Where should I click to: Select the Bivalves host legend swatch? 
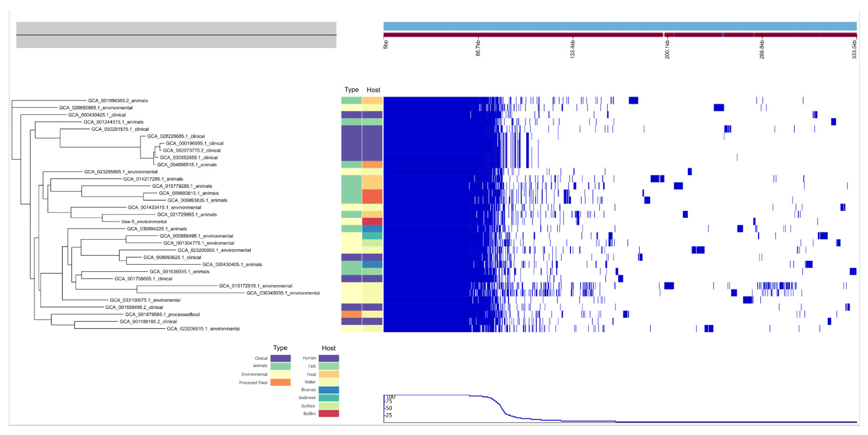click(328, 390)
